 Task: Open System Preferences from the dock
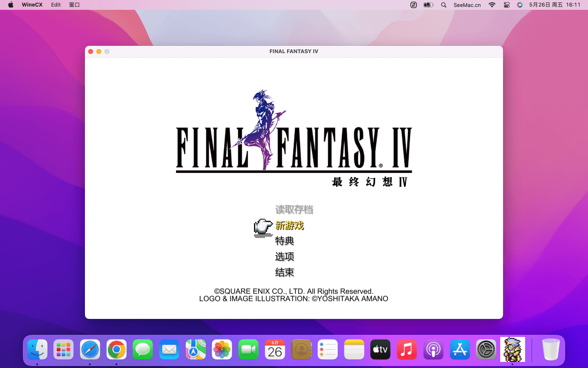486,350
